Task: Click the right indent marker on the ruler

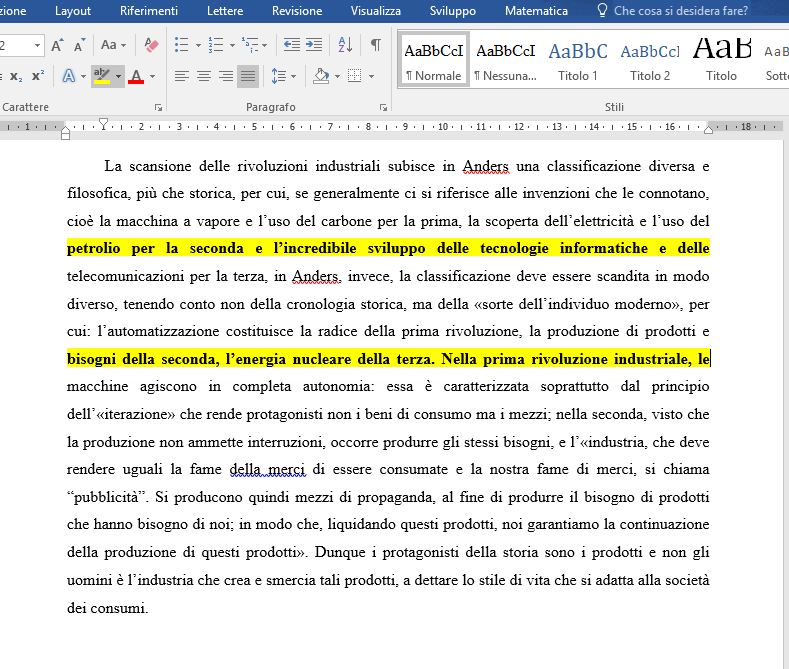Action: coord(708,129)
